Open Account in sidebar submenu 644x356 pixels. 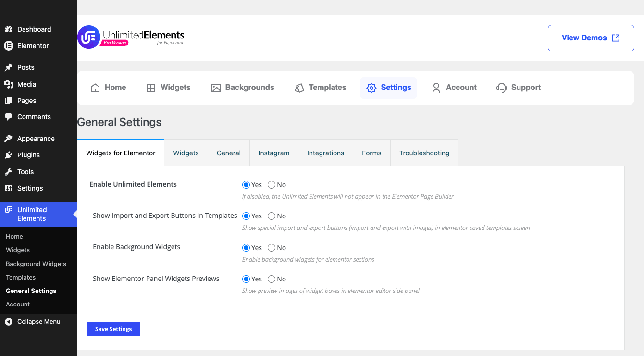pos(18,305)
